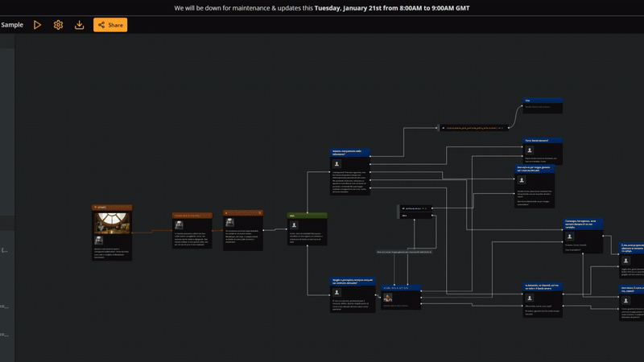Select the long single-line condition branch node
The height and width of the screenshot is (362, 644).
473,128
